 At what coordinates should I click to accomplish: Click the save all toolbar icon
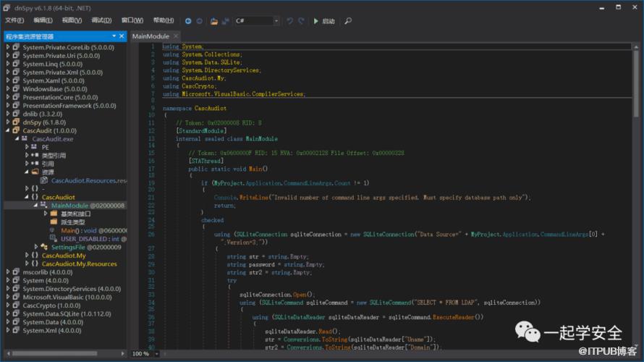pos(226,21)
